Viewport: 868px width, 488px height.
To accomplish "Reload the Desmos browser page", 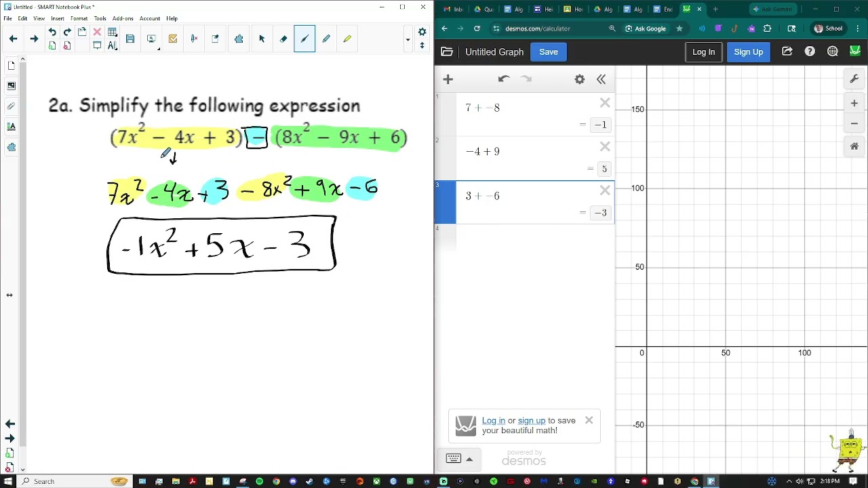I will pyautogui.click(x=477, y=28).
